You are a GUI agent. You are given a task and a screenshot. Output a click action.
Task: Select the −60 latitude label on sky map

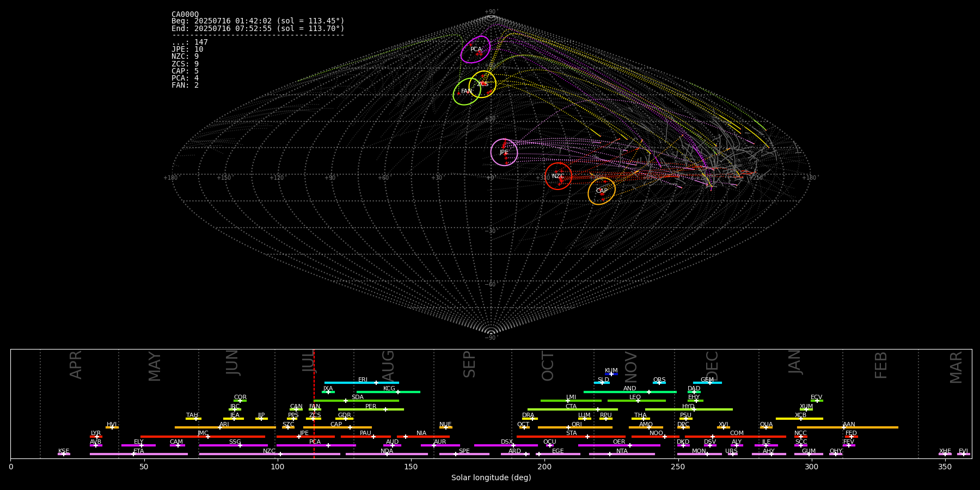[491, 285]
